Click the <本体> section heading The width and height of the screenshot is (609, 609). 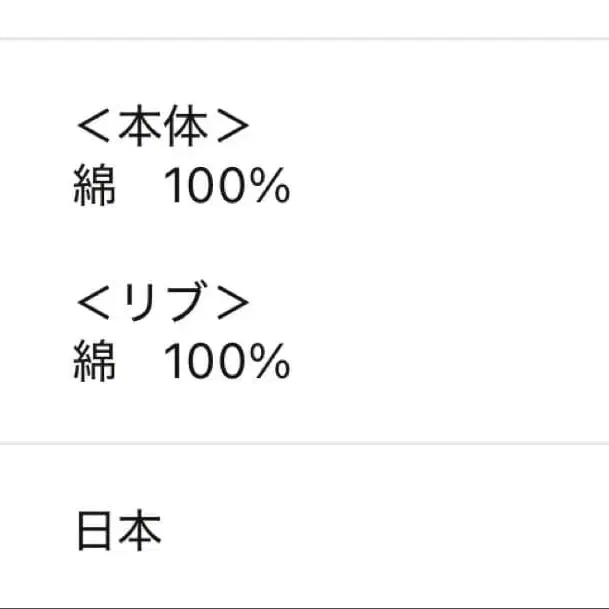161,128
